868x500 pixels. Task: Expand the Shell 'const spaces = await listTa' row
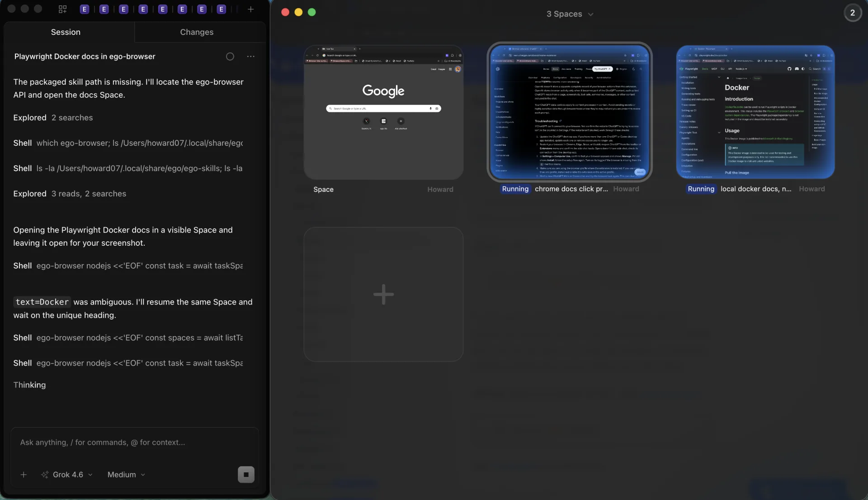click(x=128, y=338)
